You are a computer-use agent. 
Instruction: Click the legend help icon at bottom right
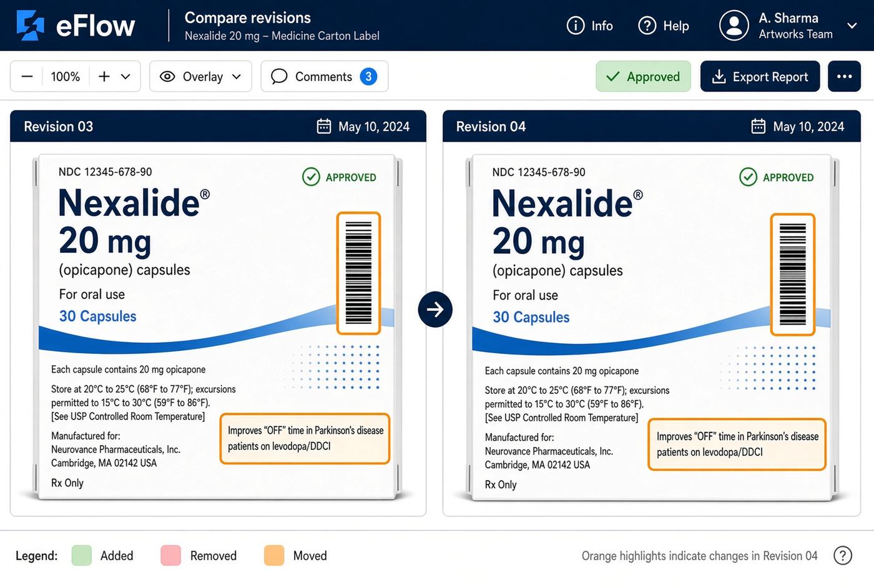(x=843, y=556)
